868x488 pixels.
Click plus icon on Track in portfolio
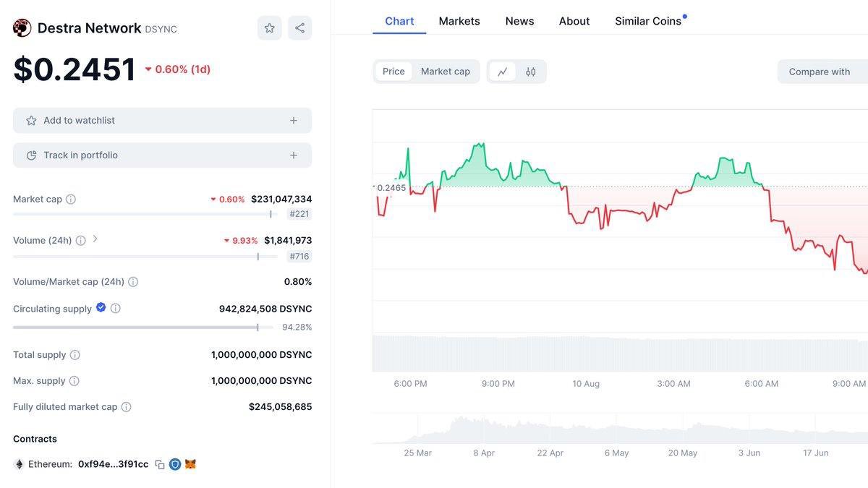294,155
